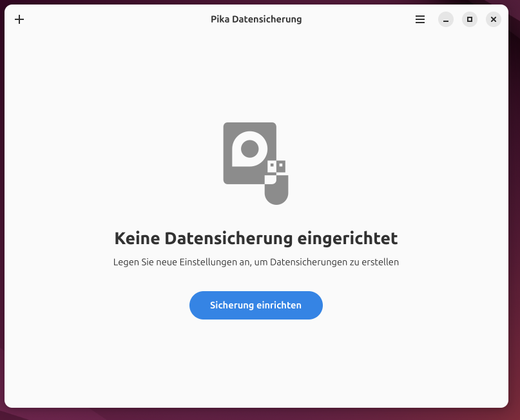Click the "Pika Datensicherung" window title
Screen dimensions: 520x420
click(x=256, y=19)
